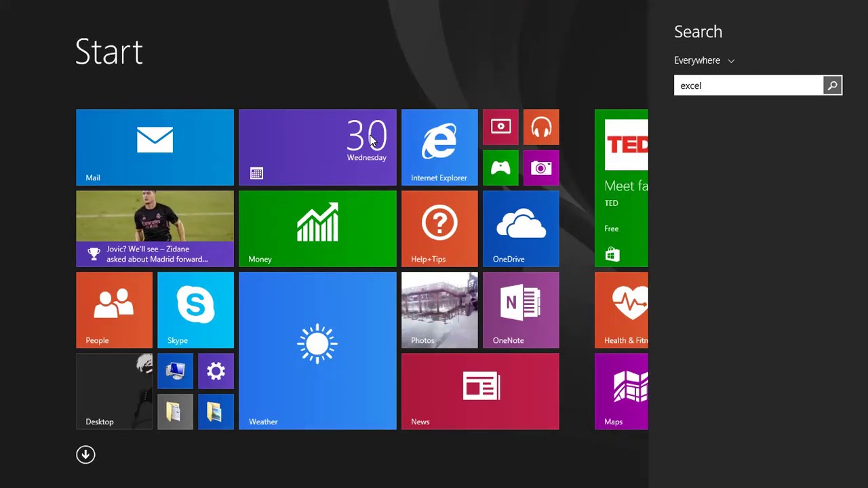Open the red Video tile
Image resolution: width=868 pixels, height=488 pixels.
click(x=500, y=127)
